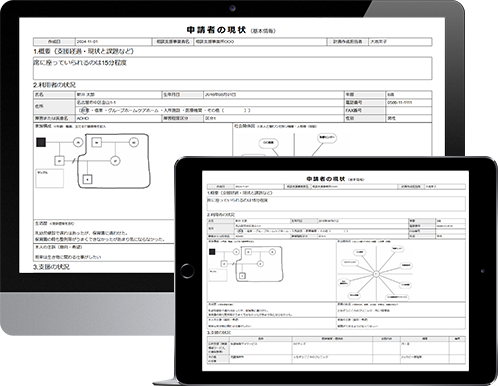Select the black square in tablet genogram
Screen dimensions: 498x386
click(212, 252)
